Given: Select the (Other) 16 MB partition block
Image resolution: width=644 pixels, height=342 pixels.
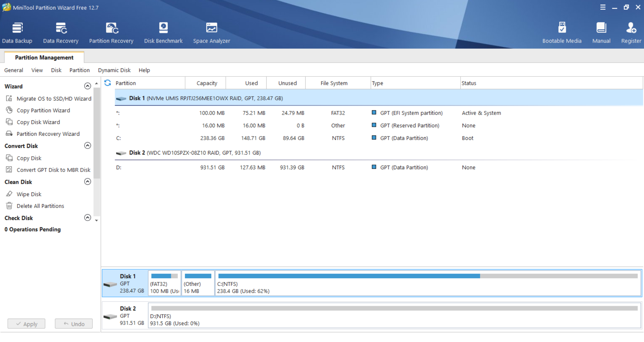Looking at the screenshot, I should click(x=198, y=283).
